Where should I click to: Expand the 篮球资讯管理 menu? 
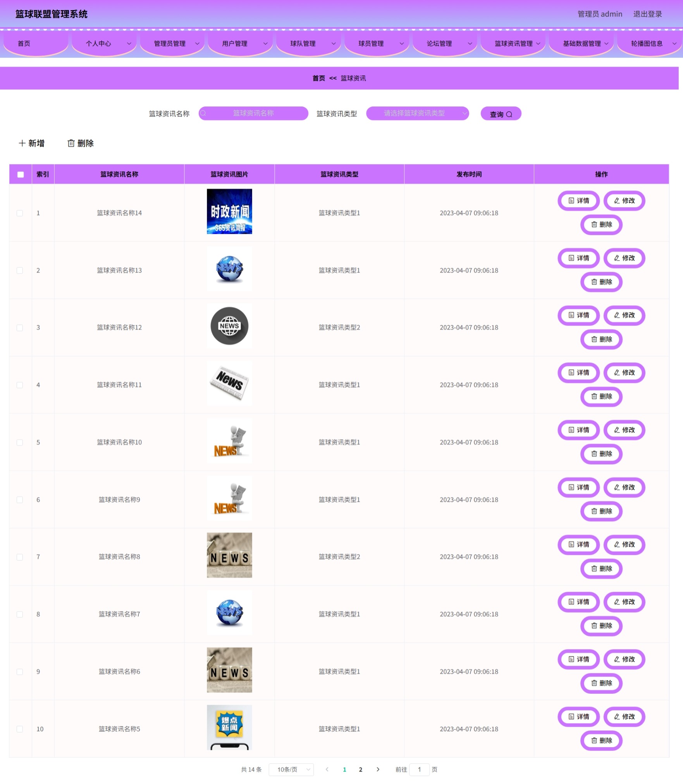(513, 43)
